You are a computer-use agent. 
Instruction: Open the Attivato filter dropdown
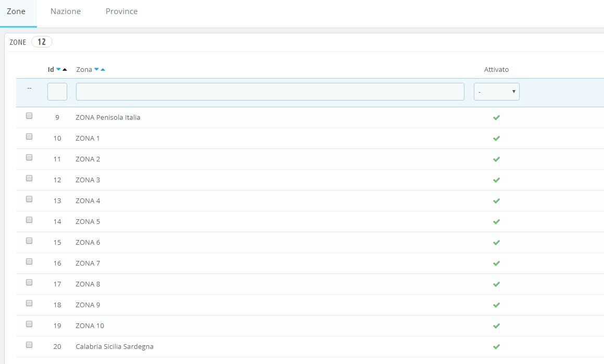[x=497, y=92]
